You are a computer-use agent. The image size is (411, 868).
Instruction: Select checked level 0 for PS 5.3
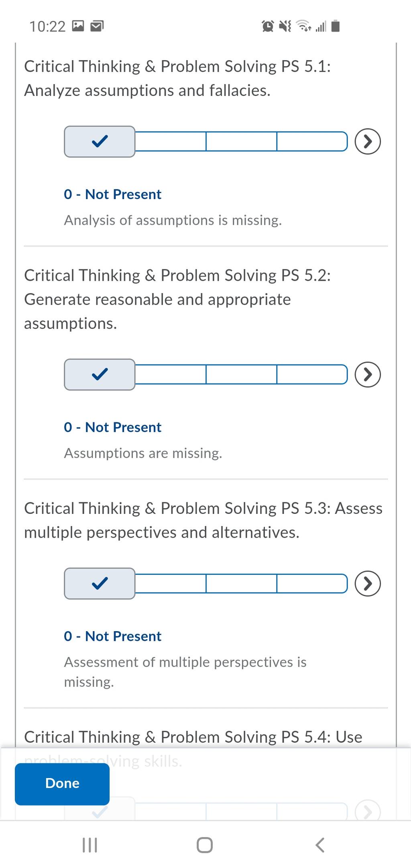[x=100, y=583]
